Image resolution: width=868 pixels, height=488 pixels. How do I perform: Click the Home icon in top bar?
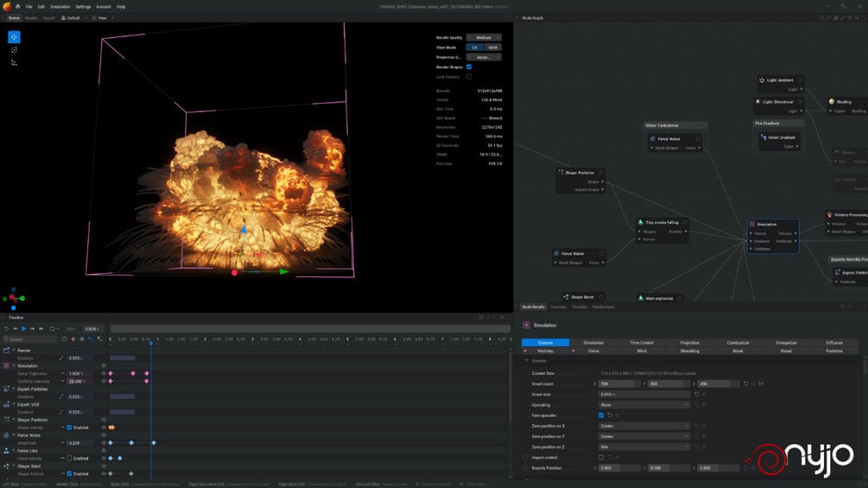click(17, 6)
